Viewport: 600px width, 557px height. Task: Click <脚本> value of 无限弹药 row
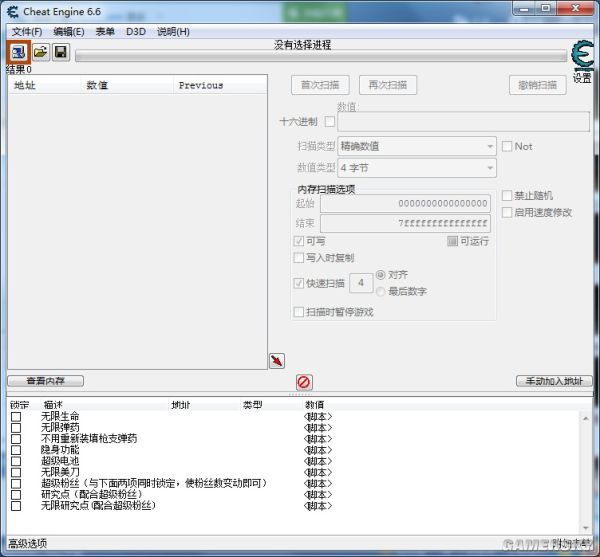pos(318,427)
